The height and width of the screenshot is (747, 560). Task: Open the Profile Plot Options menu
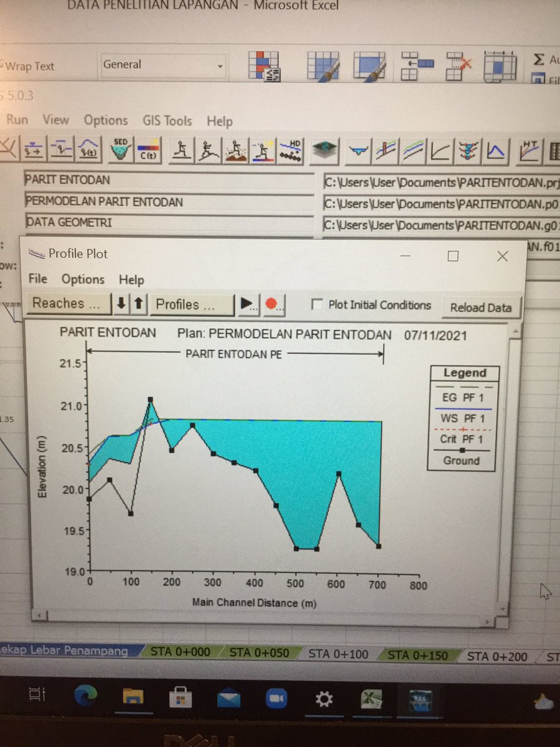(x=83, y=280)
